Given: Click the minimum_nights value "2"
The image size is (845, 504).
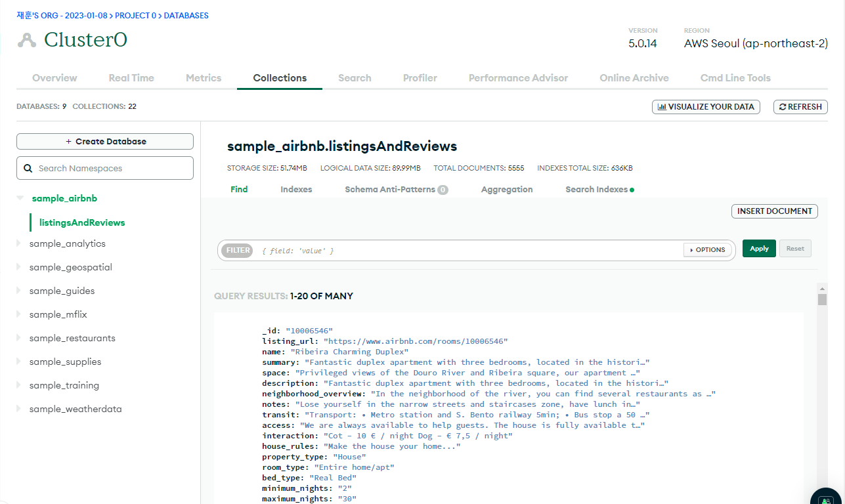Looking at the screenshot, I should click(x=345, y=488).
